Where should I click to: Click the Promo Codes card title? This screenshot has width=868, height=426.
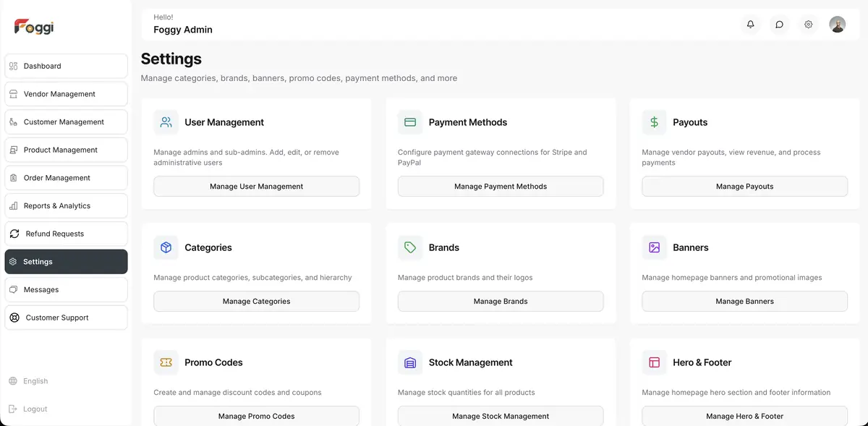click(x=213, y=362)
